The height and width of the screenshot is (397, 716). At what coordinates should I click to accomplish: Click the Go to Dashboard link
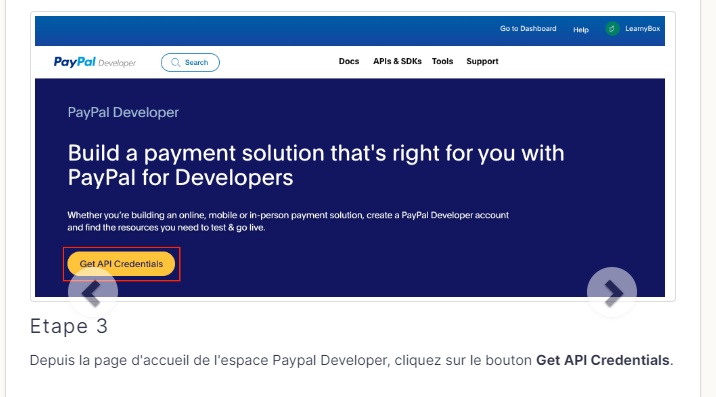[x=528, y=28]
